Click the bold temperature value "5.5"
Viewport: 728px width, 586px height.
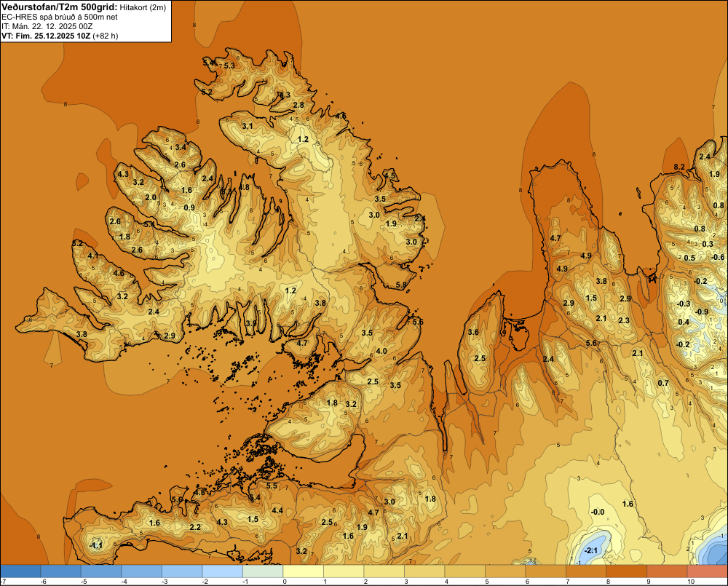point(272,486)
